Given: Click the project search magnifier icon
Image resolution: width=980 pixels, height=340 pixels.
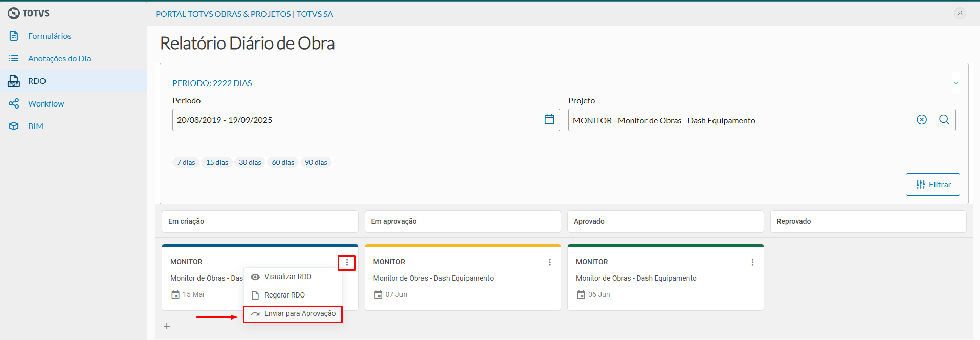Looking at the screenshot, I should (x=944, y=120).
